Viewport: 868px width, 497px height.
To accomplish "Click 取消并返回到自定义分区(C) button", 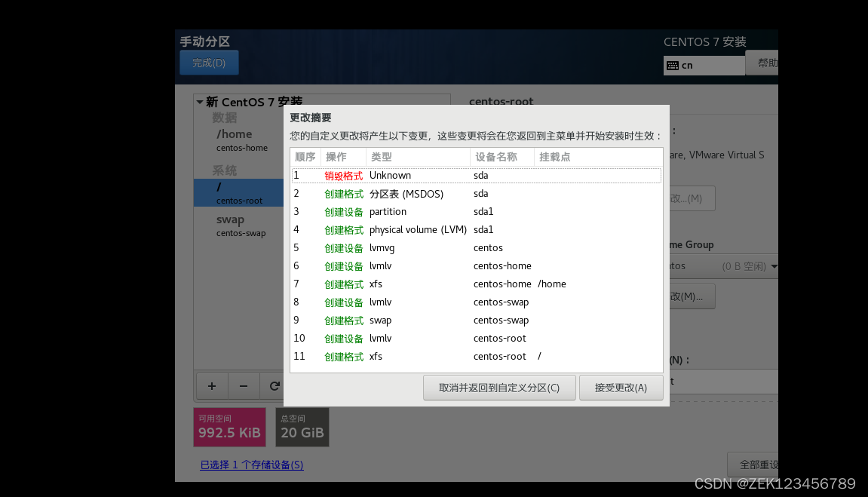I will 499,388.
